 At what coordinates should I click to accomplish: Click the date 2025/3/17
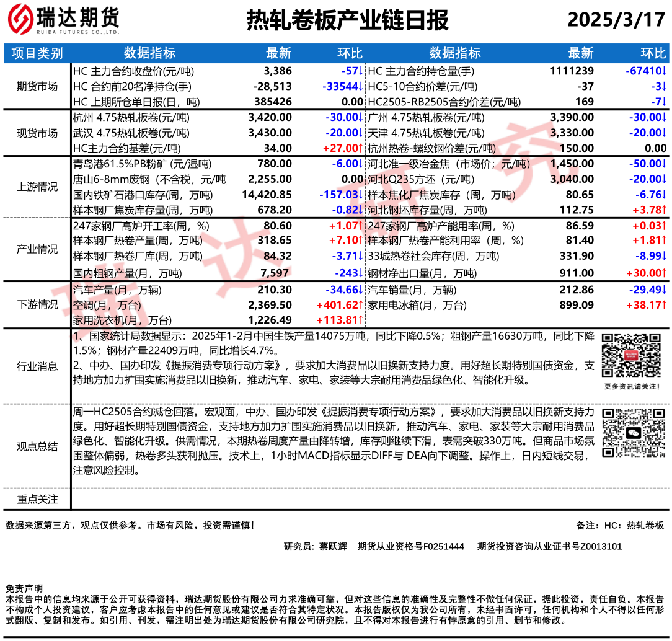616,19
